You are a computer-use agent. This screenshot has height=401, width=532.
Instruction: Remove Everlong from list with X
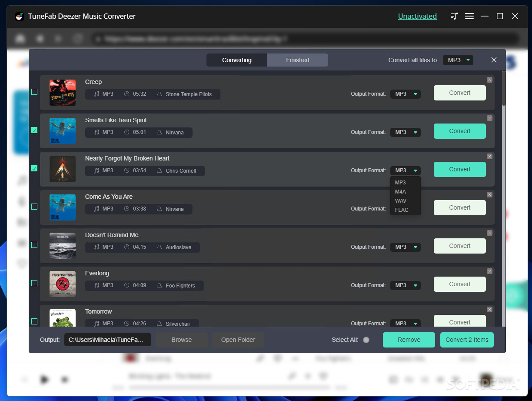tap(489, 271)
